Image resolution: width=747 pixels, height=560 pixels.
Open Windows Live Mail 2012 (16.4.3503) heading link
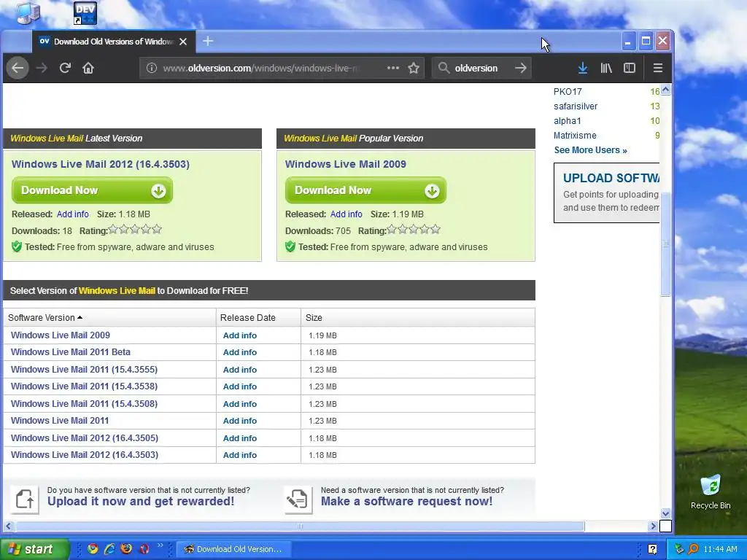pyautogui.click(x=101, y=164)
